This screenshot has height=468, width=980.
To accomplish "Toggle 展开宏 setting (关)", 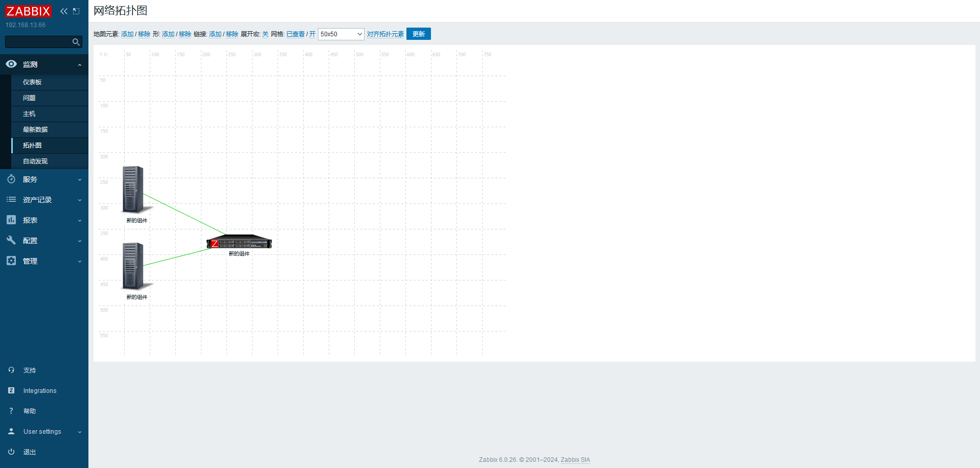I will tap(265, 34).
